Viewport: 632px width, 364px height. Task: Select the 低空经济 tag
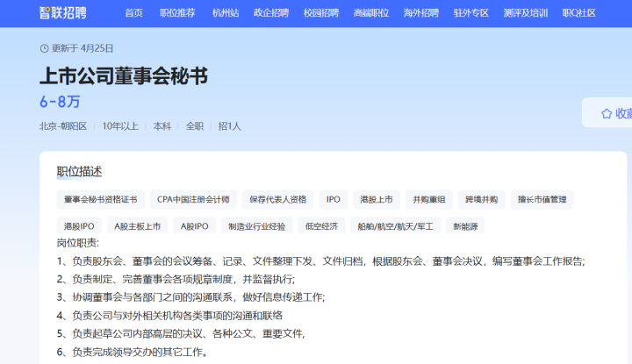pyautogui.click(x=321, y=225)
